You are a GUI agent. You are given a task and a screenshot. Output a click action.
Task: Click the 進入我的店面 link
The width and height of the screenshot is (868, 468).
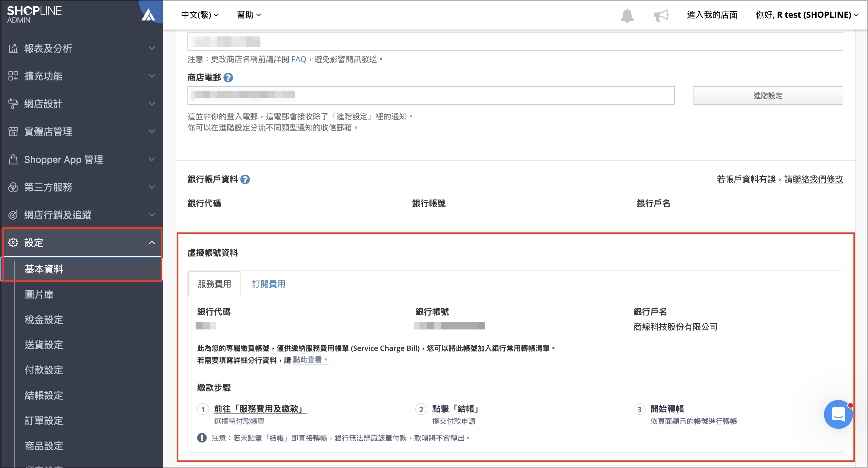coord(712,15)
